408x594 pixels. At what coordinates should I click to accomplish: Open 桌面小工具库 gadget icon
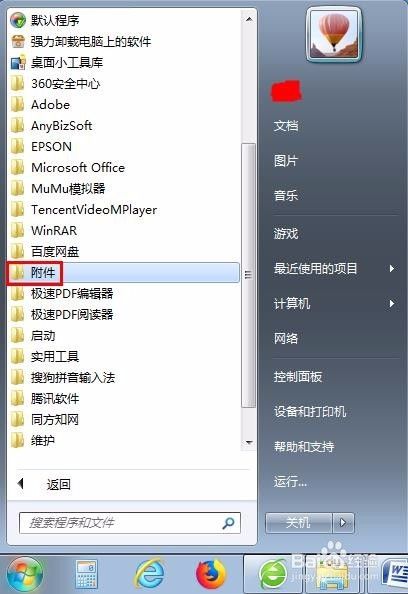pyautogui.click(x=18, y=62)
